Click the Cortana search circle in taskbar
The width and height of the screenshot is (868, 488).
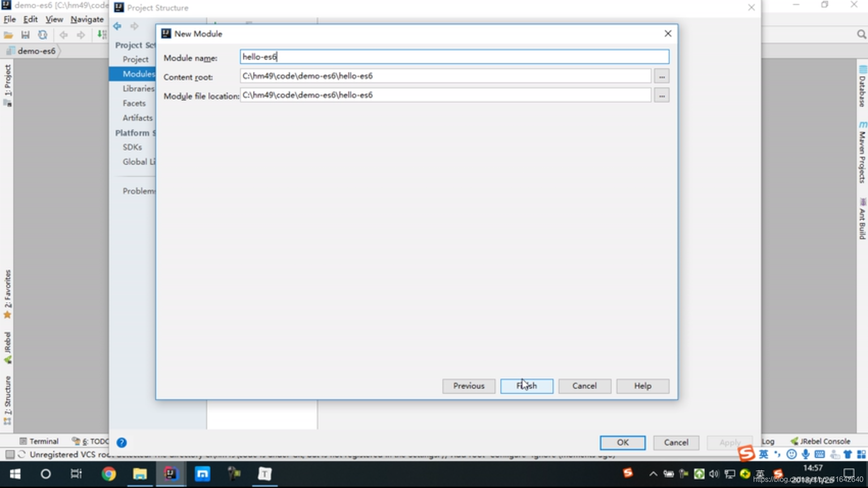pyautogui.click(x=46, y=474)
